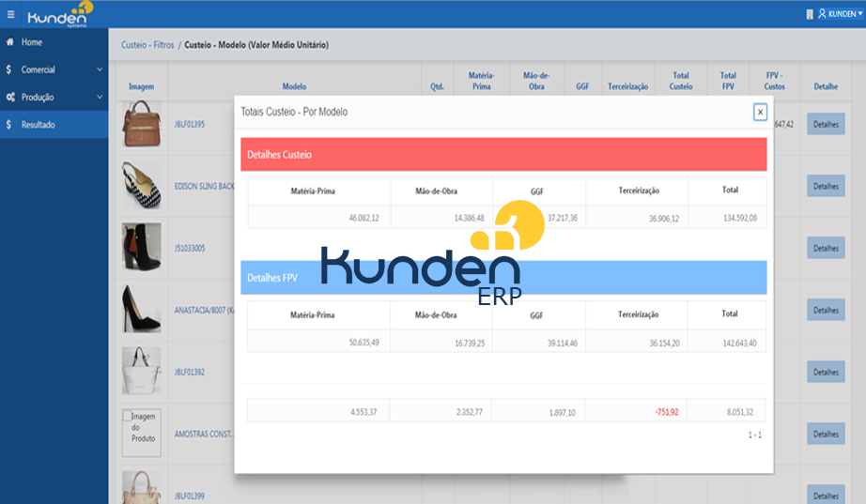866x504 pixels.
Task: Select Resultado in the sidebar
Action: pos(54,125)
